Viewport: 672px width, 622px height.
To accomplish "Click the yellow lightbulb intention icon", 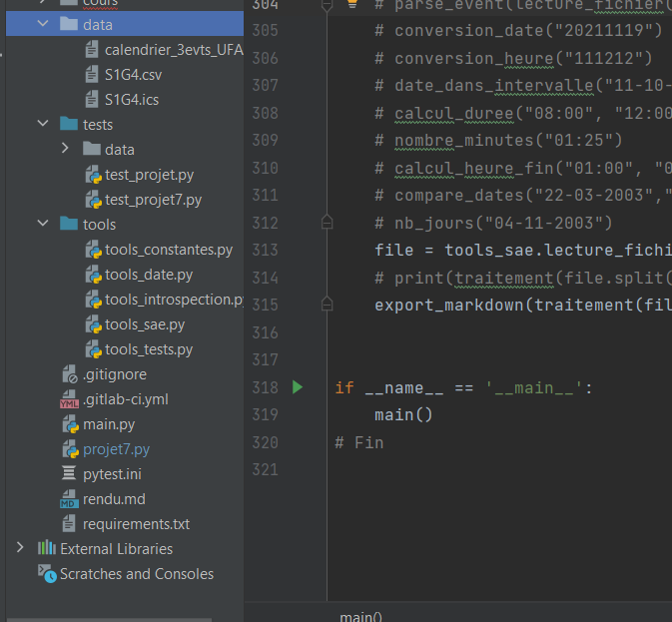I will coord(350,4).
